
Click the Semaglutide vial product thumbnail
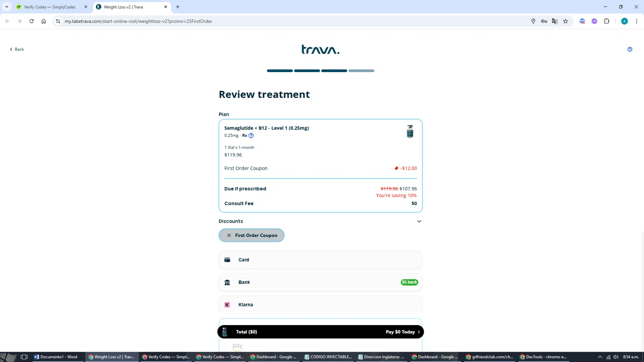click(x=410, y=131)
